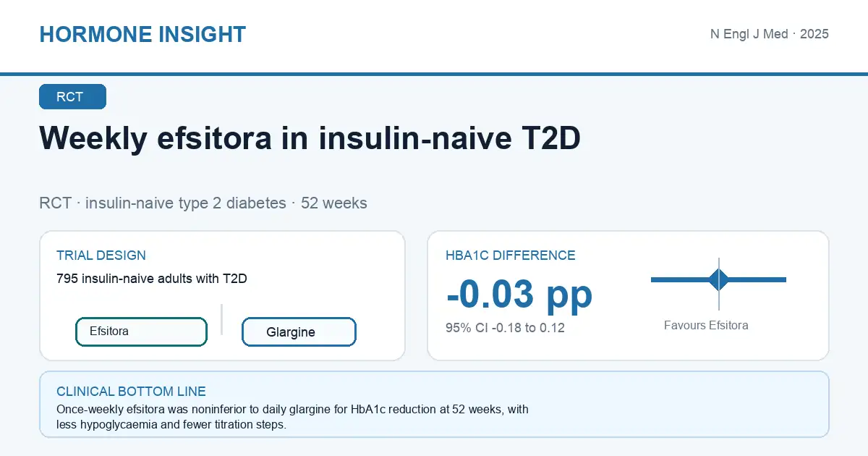Click the HBA1C DIFFERENCE card heading
Viewport: 868px width, 456px height.
pos(511,256)
